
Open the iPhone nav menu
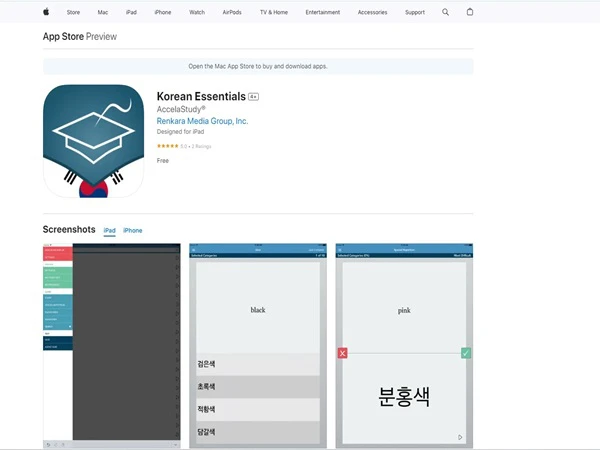click(163, 12)
